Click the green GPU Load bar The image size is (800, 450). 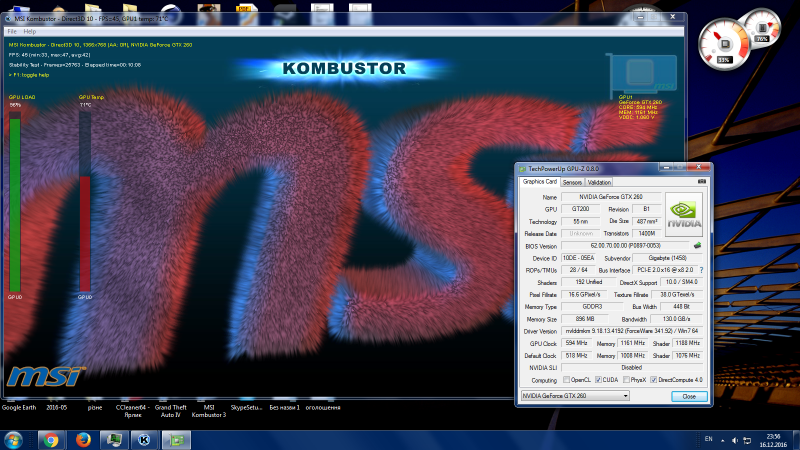15,200
